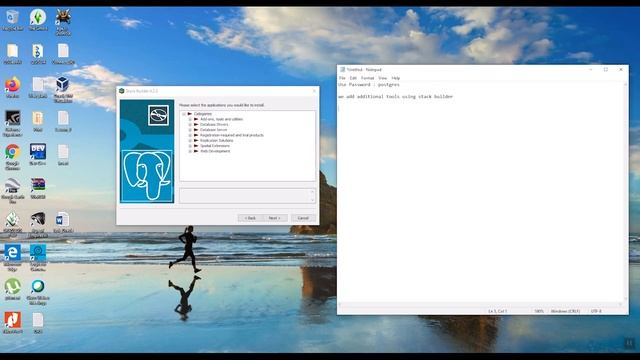This screenshot has width=640, height=360.
Task: Click Windows (CRLF) in Notepad status bar
Action: (x=565, y=311)
